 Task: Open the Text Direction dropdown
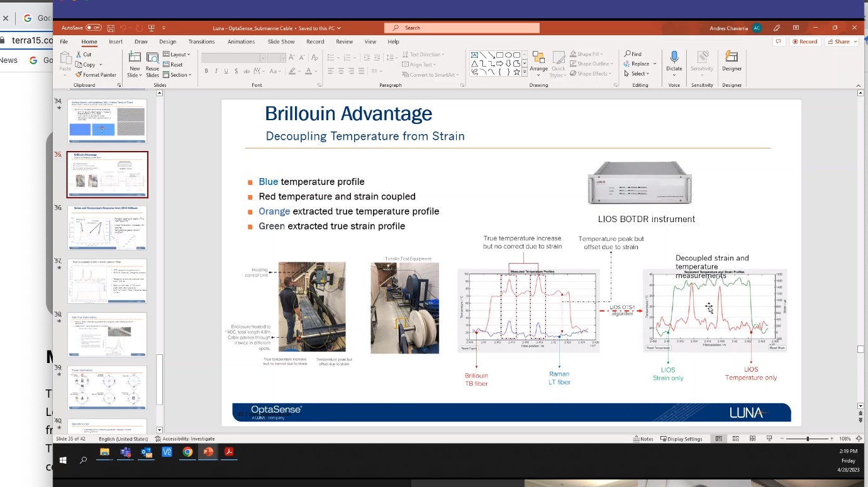[x=423, y=55]
